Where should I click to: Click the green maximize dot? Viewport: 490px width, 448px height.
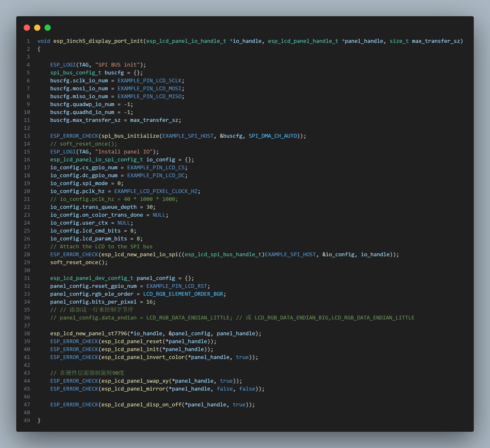click(48, 28)
